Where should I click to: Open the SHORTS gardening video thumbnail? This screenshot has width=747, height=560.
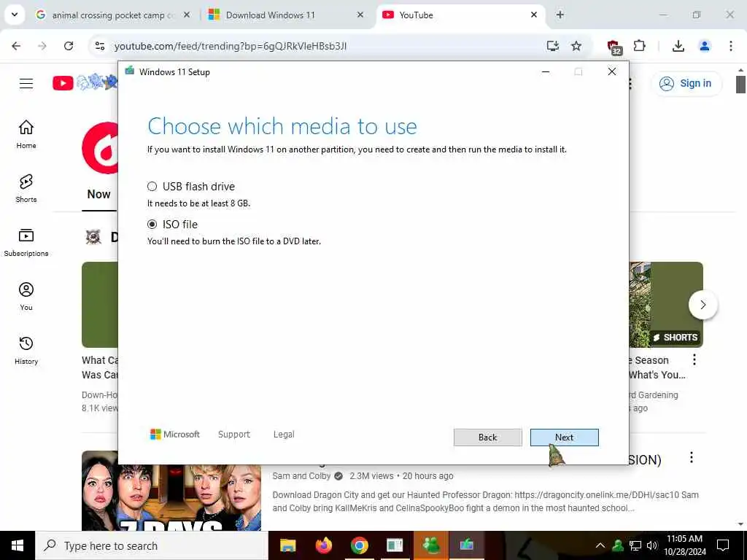click(666, 305)
